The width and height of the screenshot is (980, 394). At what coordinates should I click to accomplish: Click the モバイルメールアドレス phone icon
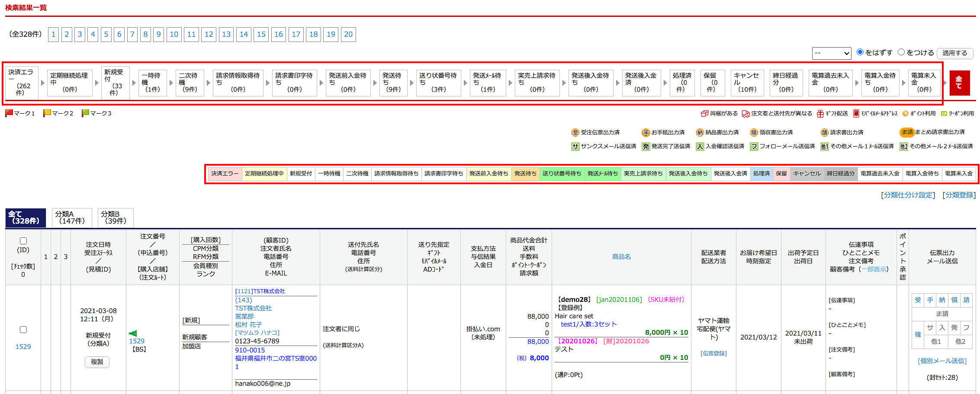click(x=856, y=114)
